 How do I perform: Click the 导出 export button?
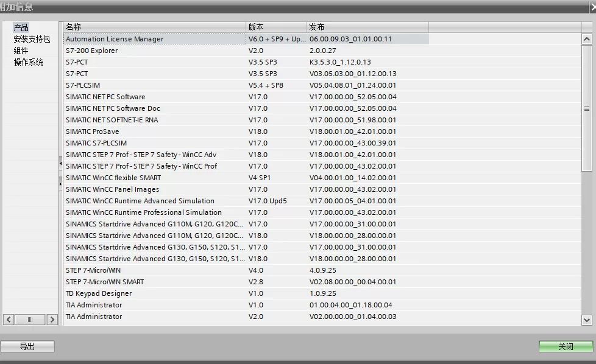[x=27, y=346]
